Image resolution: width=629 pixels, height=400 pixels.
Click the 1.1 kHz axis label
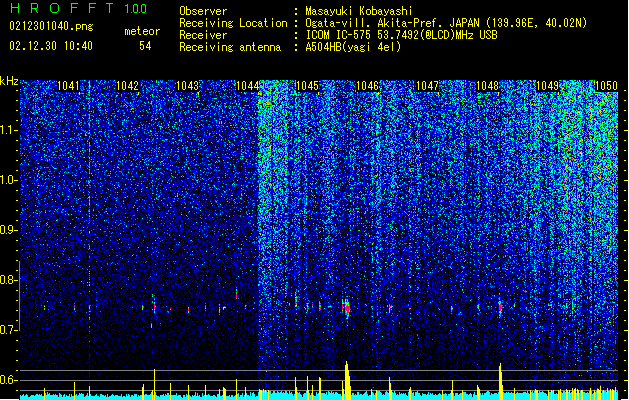[x=9, y=130]
